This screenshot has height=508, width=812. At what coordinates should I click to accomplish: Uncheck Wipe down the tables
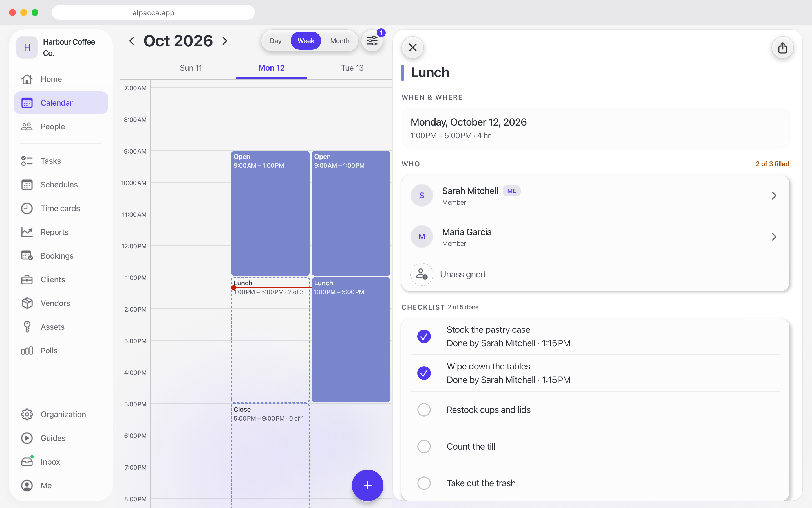coord(424,373)
